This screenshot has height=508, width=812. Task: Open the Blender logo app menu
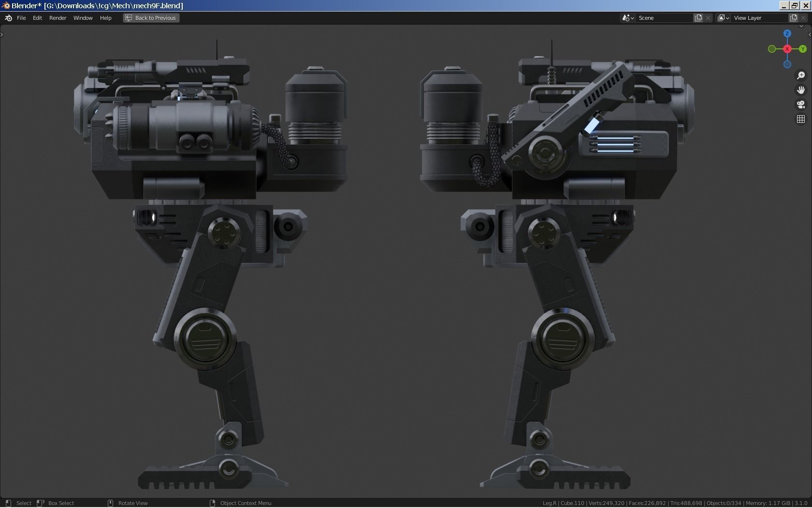tap(8, 18)
